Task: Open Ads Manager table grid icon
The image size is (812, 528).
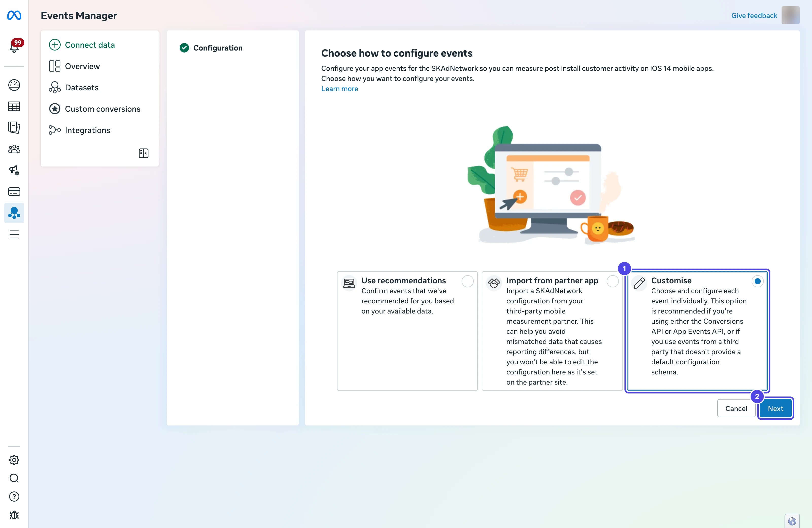Action: (x=14, y=106)
